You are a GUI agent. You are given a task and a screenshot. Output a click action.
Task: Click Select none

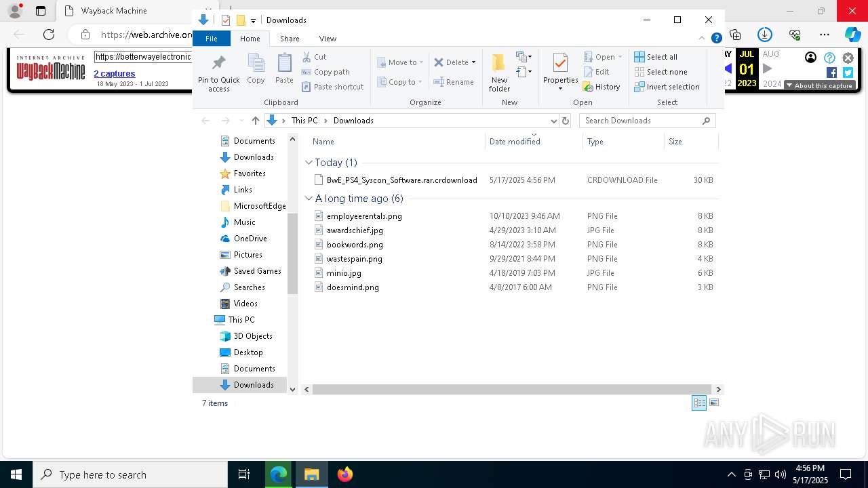[660, 72]
